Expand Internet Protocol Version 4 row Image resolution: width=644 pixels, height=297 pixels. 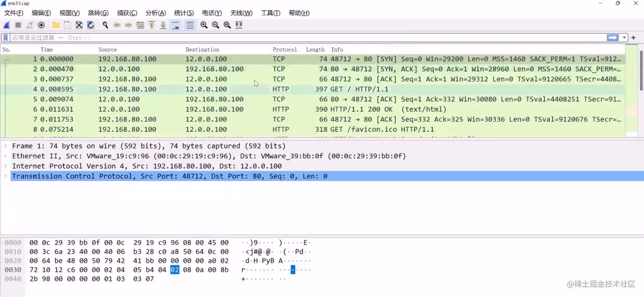[6, 166]
